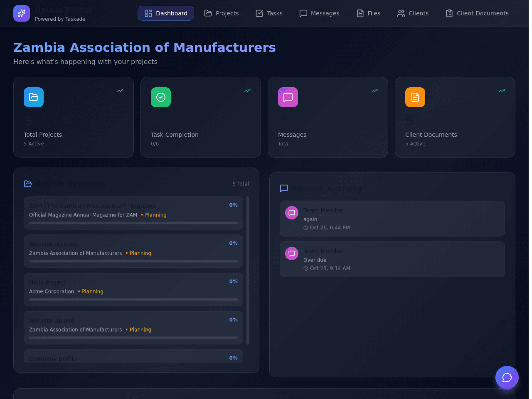The height and width of the screenshot is (399, 532).
Task: Click the progress bar of Website Upload project
Action: (133, 337)
